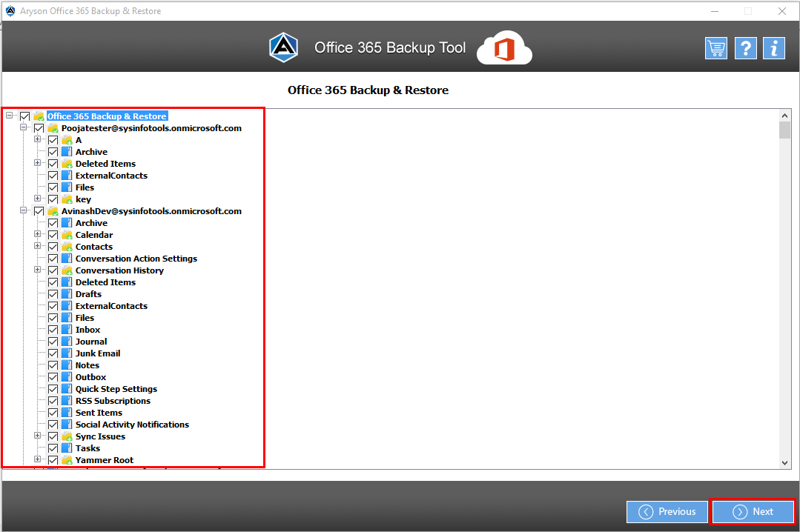
Task: Toggle the Drafts checkbox
Action: click(53, 294)
